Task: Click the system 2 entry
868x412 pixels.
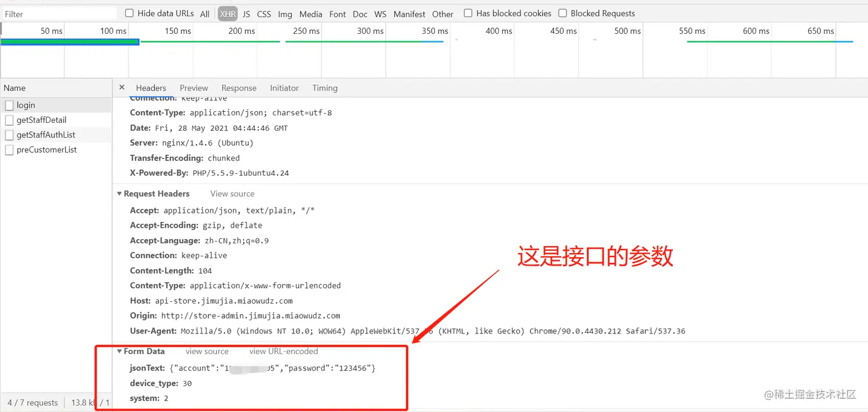Action: (149, 398)
